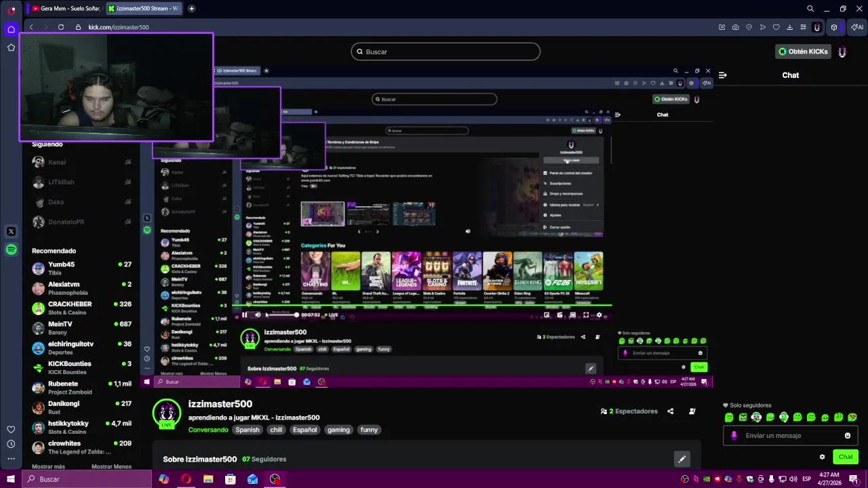
Task: Select the first green emote in chat
Action: coord(729,418)
